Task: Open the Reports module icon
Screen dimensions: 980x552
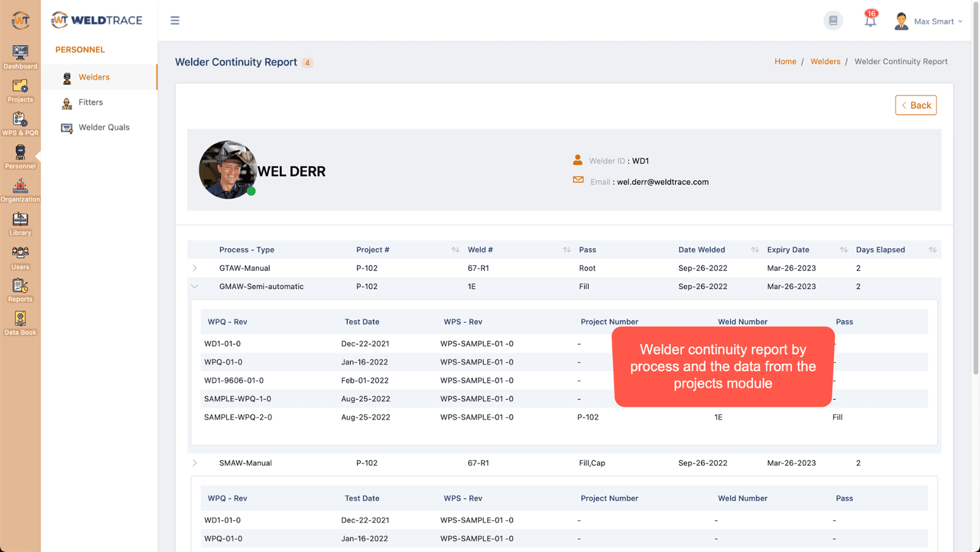Action: (x=20, y=290)
